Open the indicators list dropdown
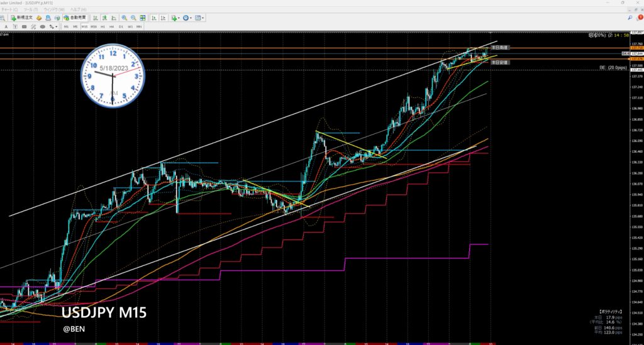The image size is (644, 345). (x=174, y=18)
